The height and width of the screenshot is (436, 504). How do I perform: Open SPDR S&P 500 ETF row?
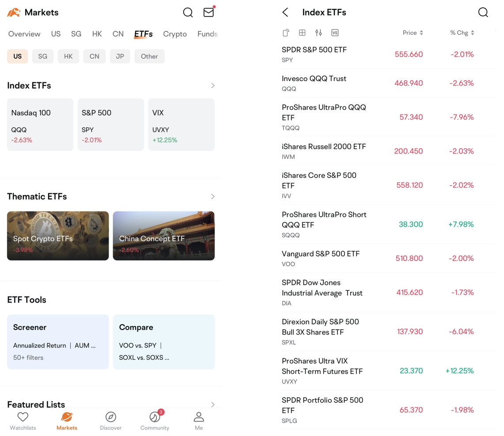388,54
